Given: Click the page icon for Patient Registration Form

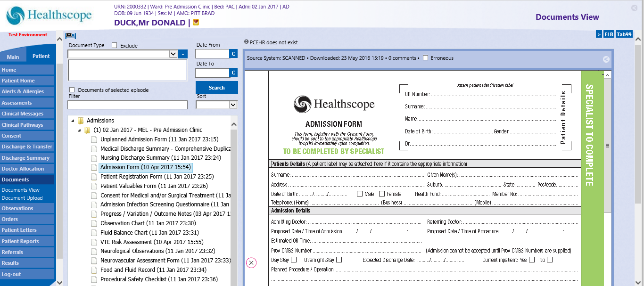Looking at the screenshot, I should click(x=94, y=177).
